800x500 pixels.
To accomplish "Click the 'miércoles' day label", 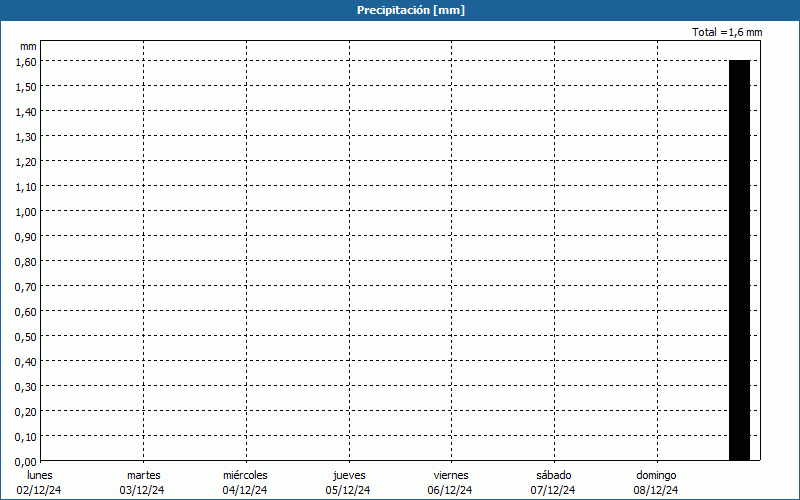I will pyautogui.click(x=245, y=475).
